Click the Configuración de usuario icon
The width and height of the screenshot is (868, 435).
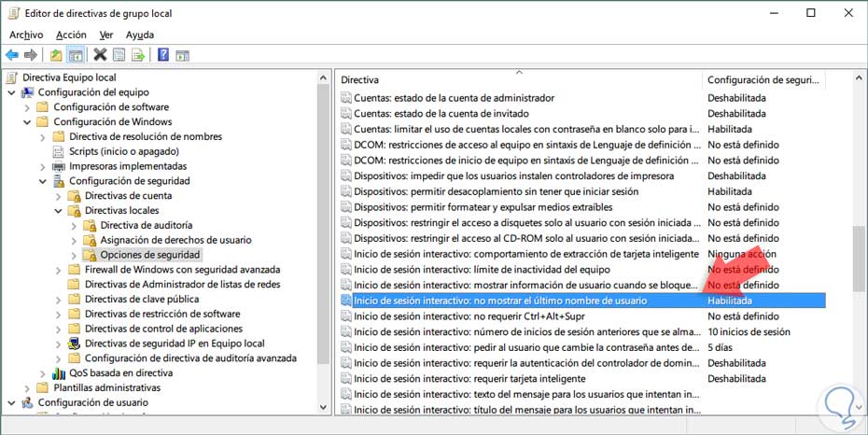pyautogui.click(x=27, y=403)
